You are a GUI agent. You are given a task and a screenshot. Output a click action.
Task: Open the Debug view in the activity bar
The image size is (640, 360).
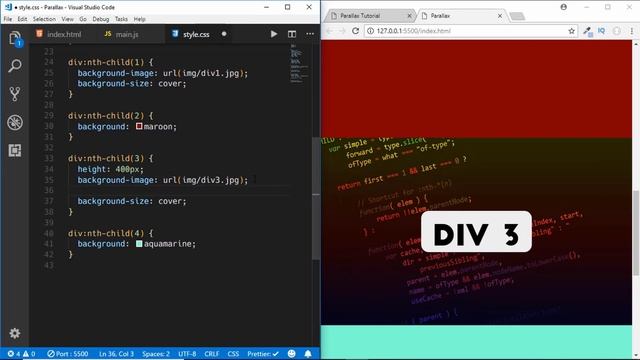point(15,122)
